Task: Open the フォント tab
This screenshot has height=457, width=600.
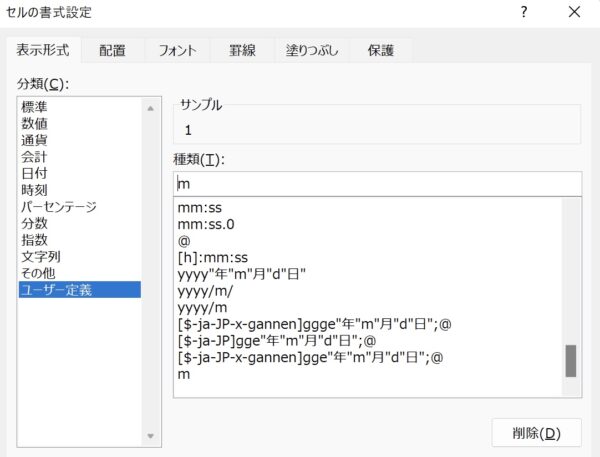Action: (177, 50)
